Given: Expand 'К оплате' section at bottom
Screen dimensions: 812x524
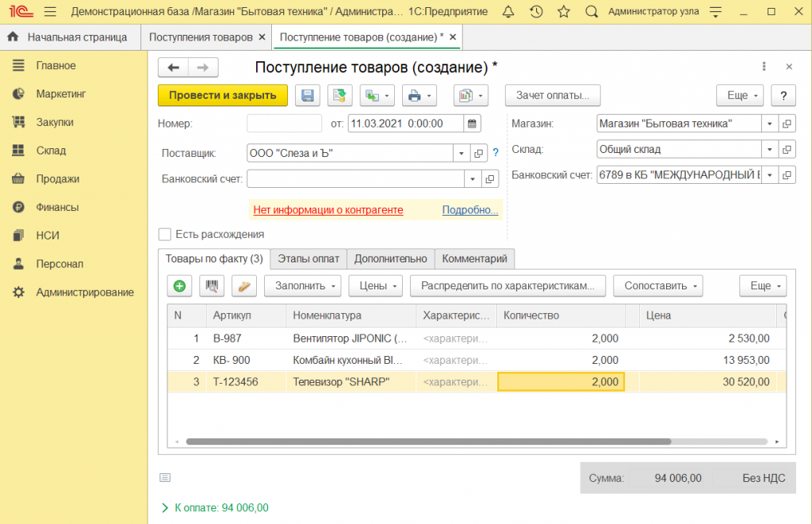Looking at the screenshot, I should pos(165,507).
